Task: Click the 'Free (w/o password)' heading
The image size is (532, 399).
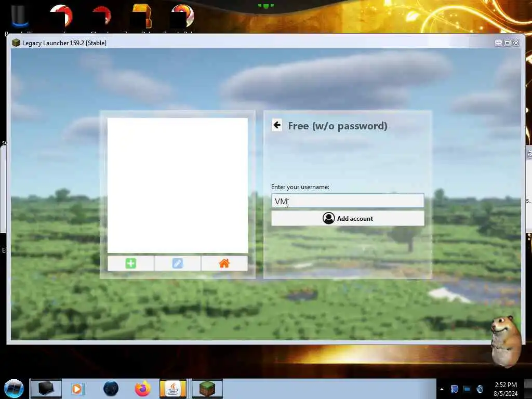Action: point(338,126)
